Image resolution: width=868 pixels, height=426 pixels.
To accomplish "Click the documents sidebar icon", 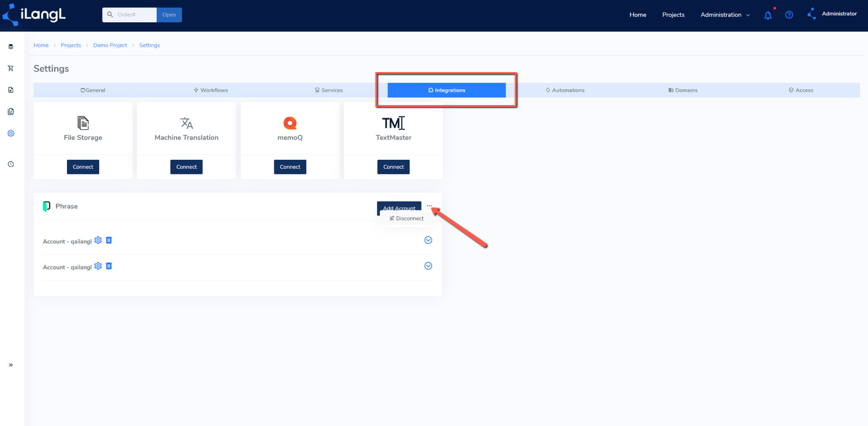I will tap(11, 112).
